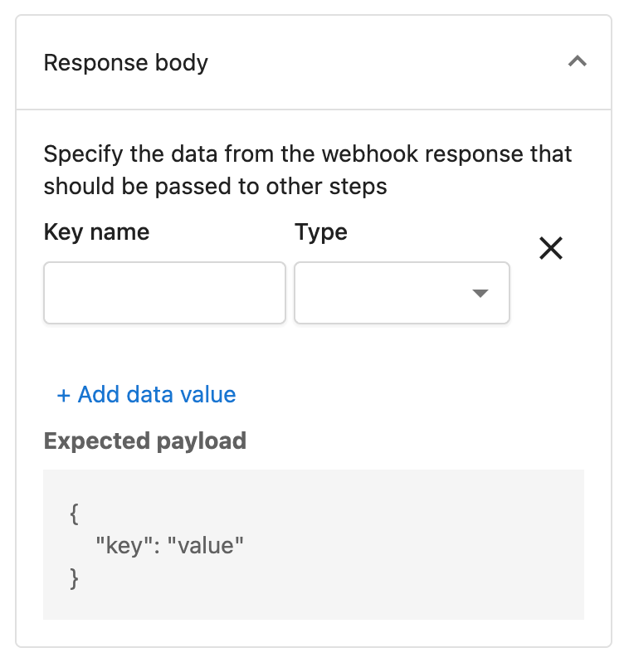Click the closing brace in payload preview

pos(74,578)
